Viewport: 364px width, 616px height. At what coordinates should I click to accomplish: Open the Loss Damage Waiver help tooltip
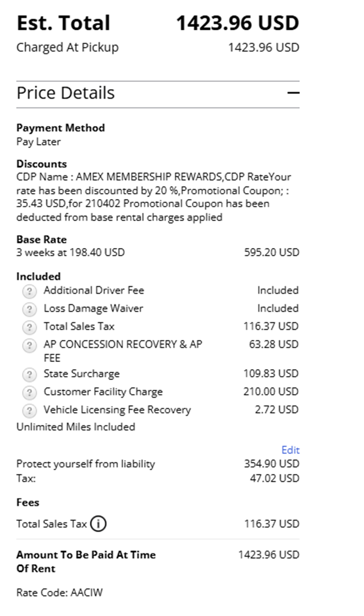[x=31, y=309]
